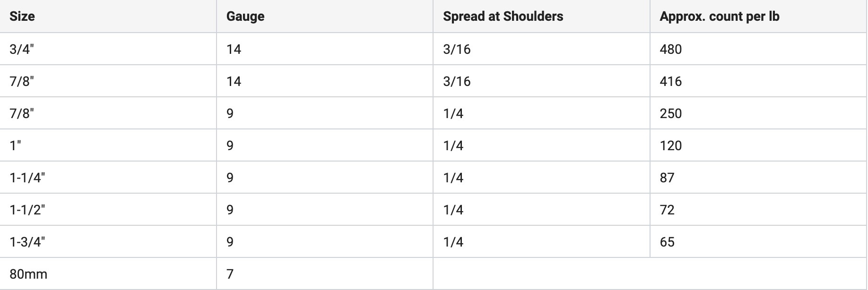The height and width of the screenshot is (290, 868).
Task: Click the count value 416
Action: coord(670,81)
